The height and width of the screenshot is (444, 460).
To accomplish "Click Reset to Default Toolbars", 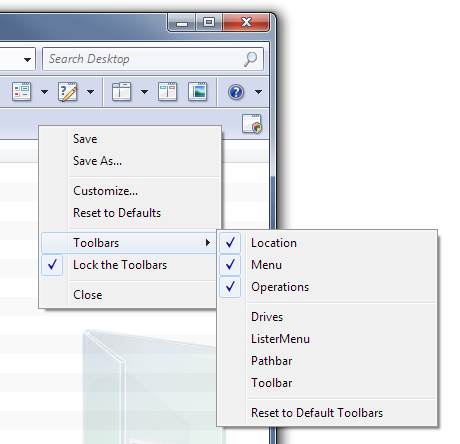I will pos(317,413).
